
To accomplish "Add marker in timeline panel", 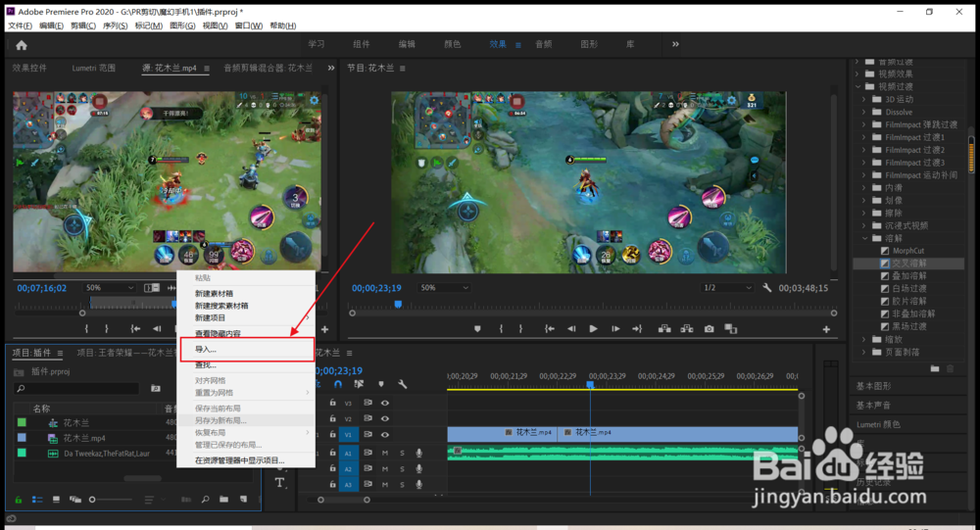I will click(x=380, y=384).
